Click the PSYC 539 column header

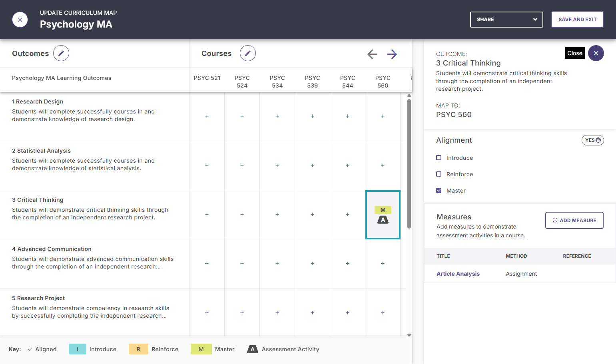pyautogui.click(x=312, y=82)
